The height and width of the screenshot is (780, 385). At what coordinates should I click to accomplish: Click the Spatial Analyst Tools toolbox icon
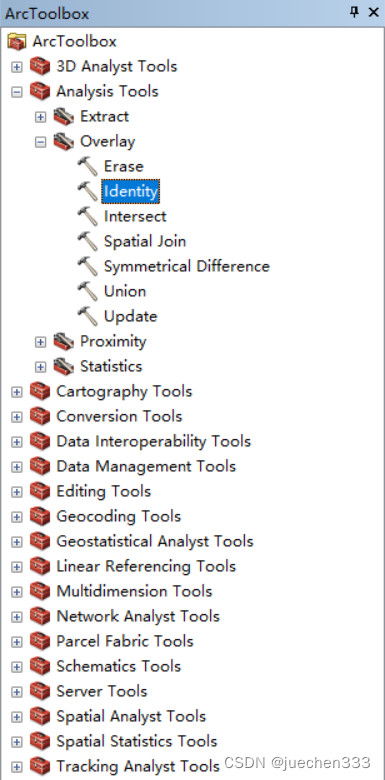tap(40, 716)
